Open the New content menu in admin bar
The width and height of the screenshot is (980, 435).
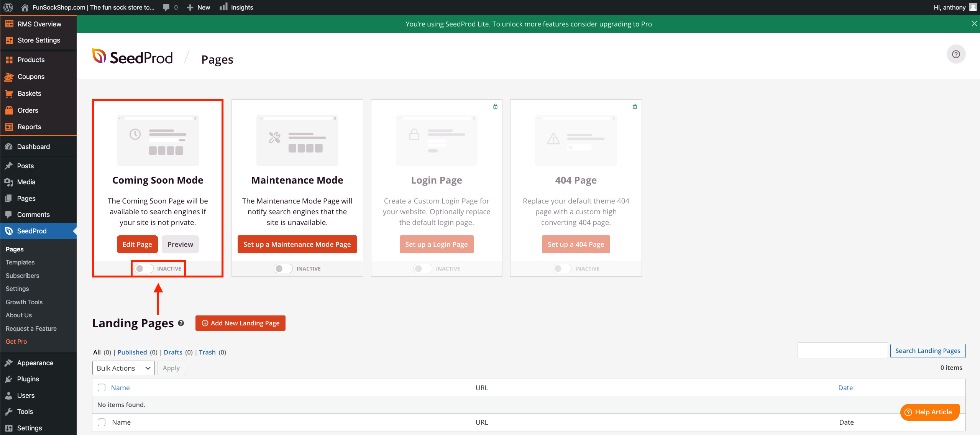point(199,7)
